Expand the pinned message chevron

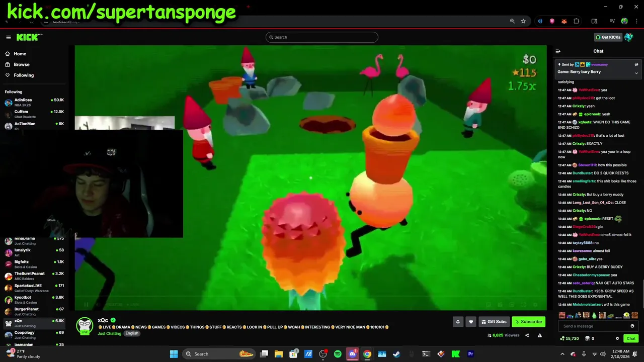[x=636, y=73]
